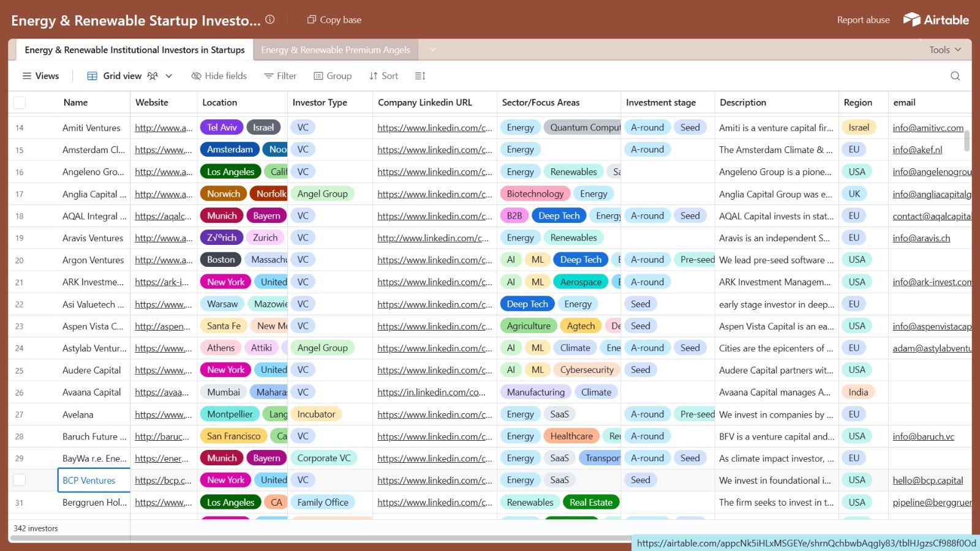Click the Quantum Computing sector tag
980x551 pixels.
click(x=582, y=127)
